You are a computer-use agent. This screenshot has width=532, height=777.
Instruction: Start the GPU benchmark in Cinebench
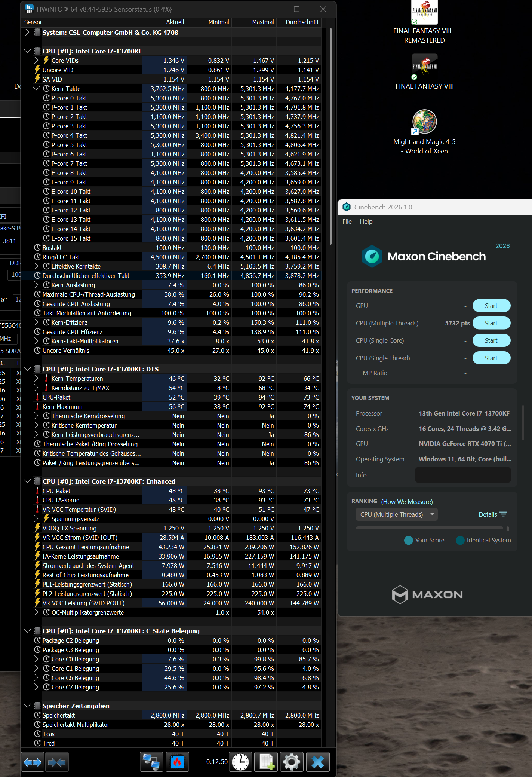[491, 306]
